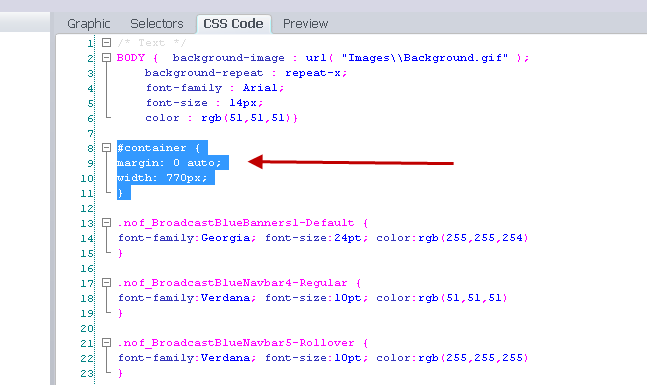647x385 pixels.
Task: Click the /* Text */ comment
Action: point(152,43)
